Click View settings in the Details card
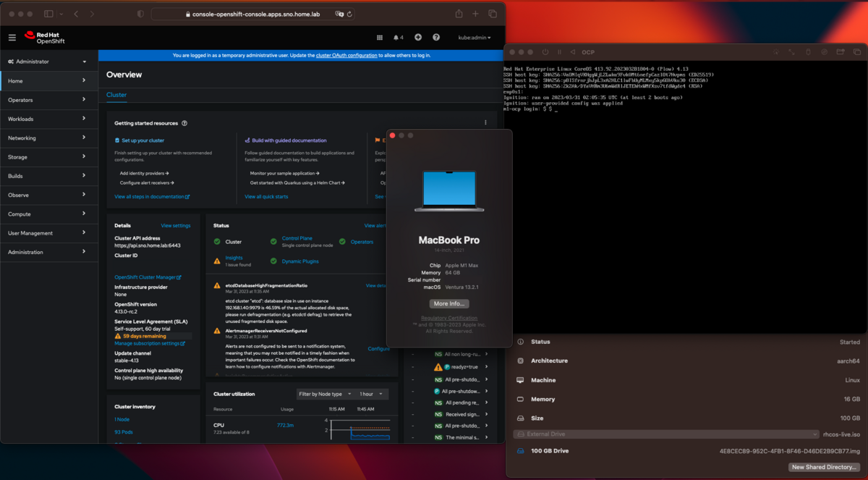This screenshot has height=480, width=868. pyautogui.click(x=176, y=226)
